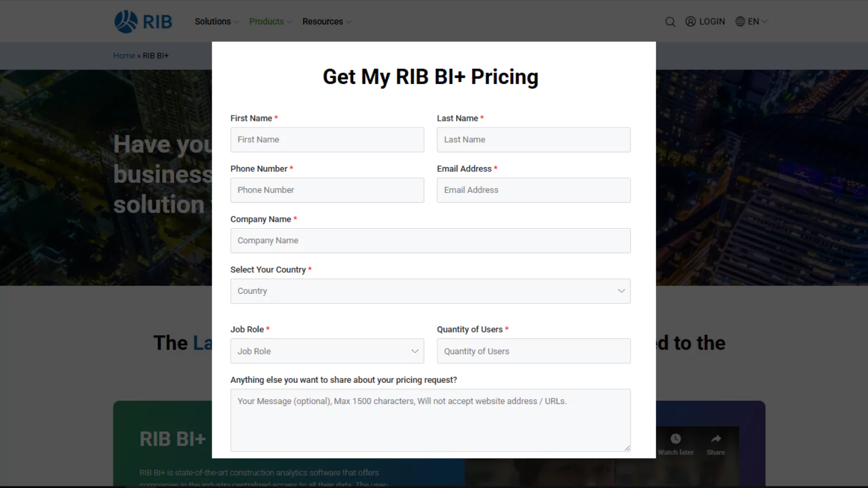Click the Home breadcrumb link

(x=124, y=56)
